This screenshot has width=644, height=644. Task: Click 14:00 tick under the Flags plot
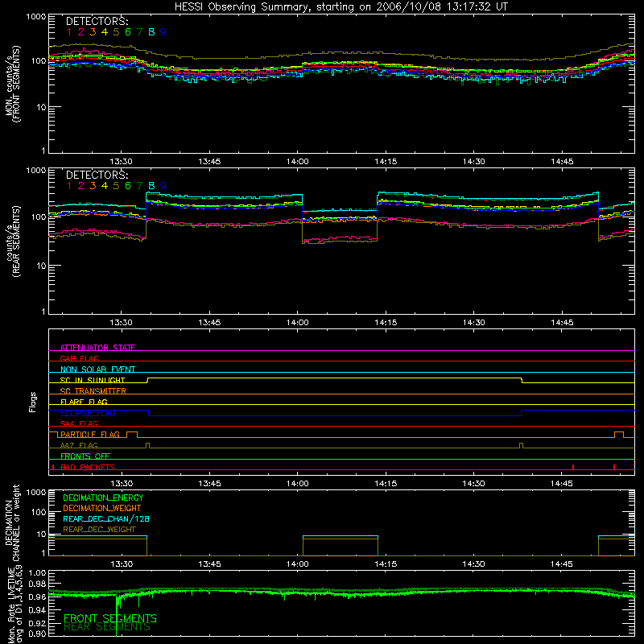tap(297, 484)
